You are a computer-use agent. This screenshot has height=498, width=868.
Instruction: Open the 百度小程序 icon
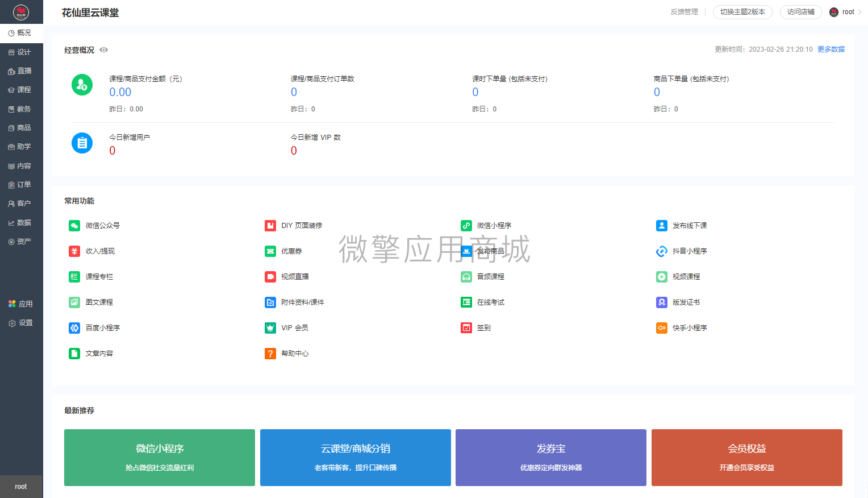[x=74, y=328]
